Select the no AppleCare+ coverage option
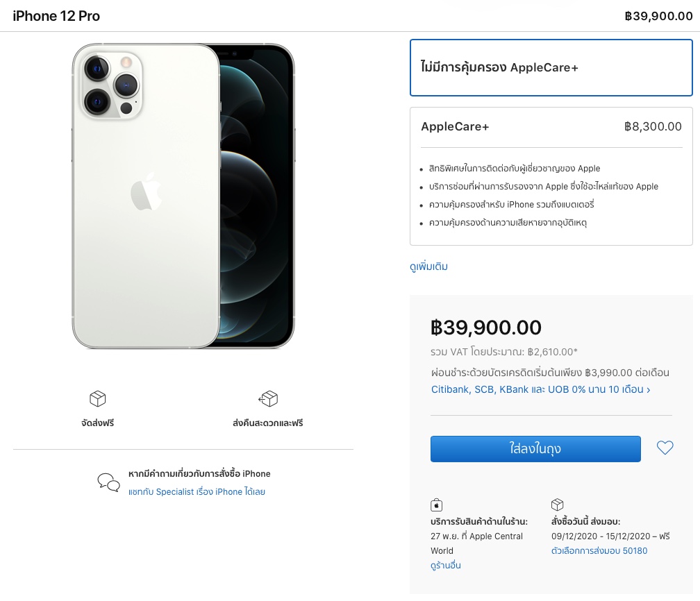This screenshot has width=700, height=601. point(551,67)
